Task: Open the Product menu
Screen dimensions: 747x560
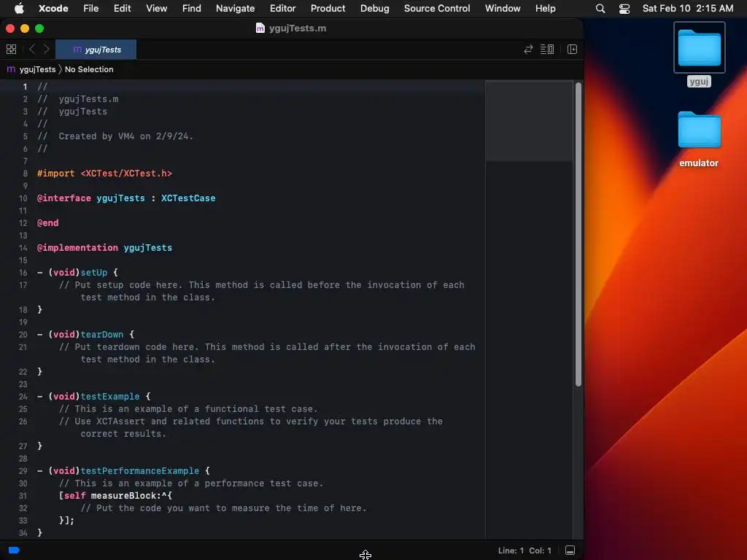Action: 328,8
